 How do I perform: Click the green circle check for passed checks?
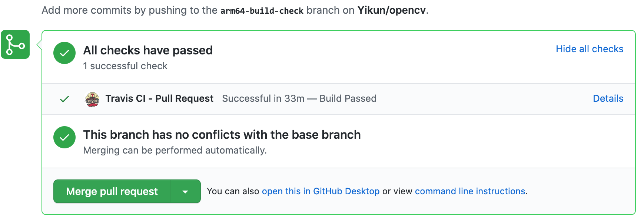pos(64,53)
